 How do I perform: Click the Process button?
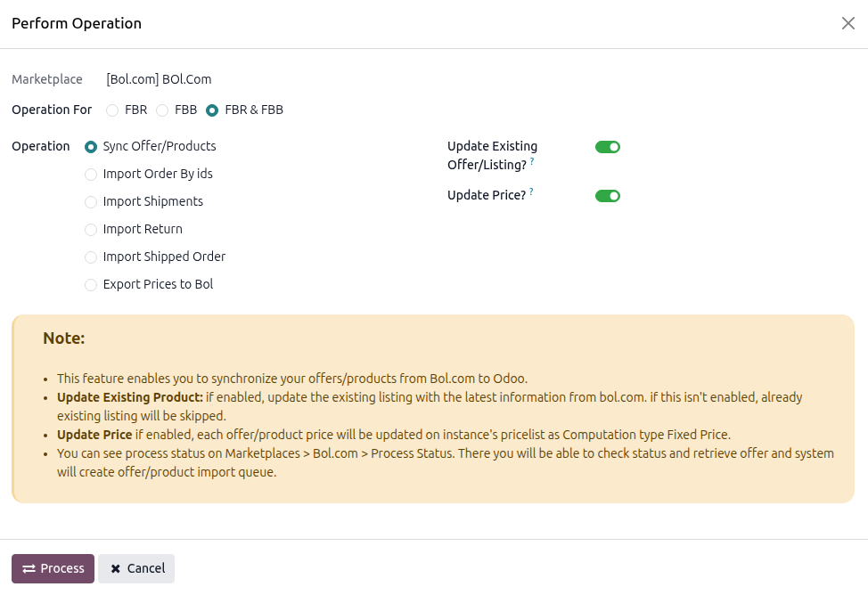(x=53, y=568)
